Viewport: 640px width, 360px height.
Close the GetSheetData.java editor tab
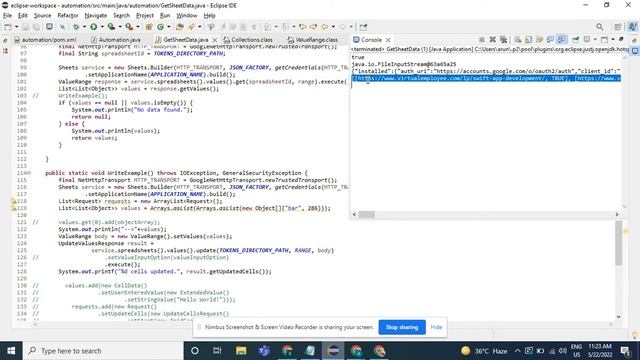(x=215, y=40)
